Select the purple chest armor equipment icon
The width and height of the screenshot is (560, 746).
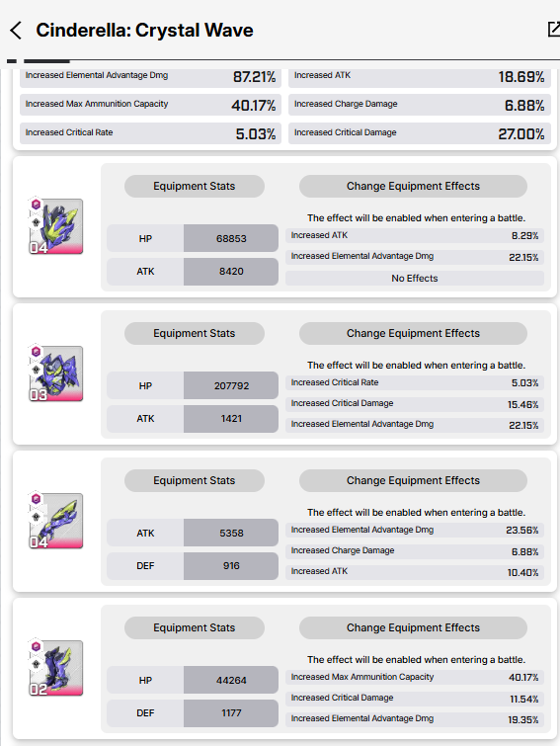(x=56, y=373)
